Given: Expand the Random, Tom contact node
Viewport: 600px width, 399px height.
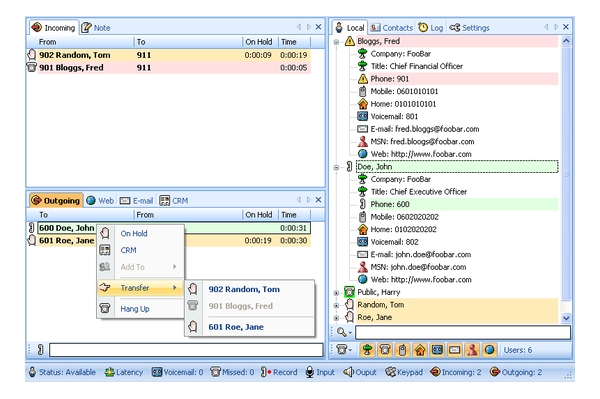Looking at the screenshot, I should (x=336, y=306).
